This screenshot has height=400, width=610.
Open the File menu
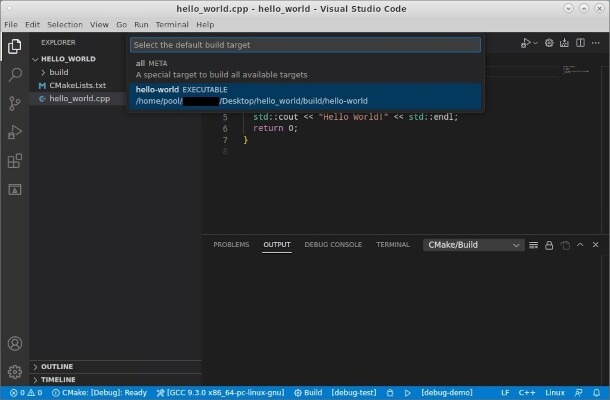(x=11, y=25)
